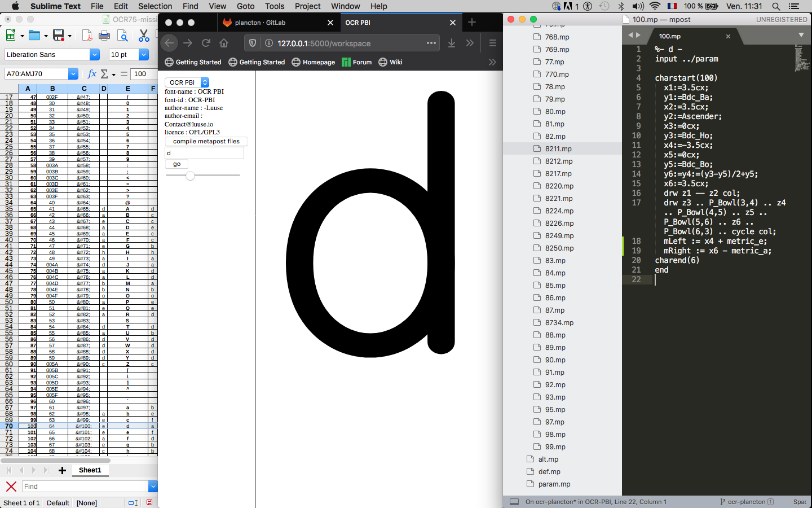The width and height of the screenshot is (812, 508).
Task: Reload the page in the browser
Action: [206, 43]
